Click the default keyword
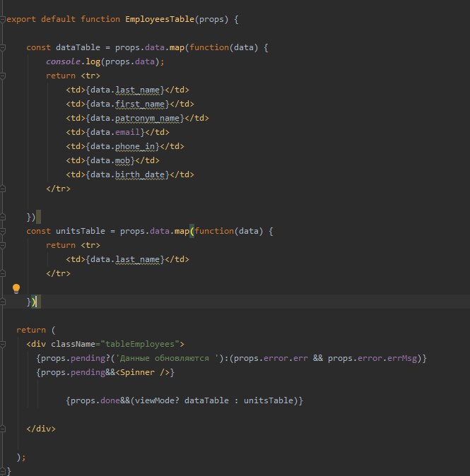This screenshot has height=476, width=470. tap(58, 19)
